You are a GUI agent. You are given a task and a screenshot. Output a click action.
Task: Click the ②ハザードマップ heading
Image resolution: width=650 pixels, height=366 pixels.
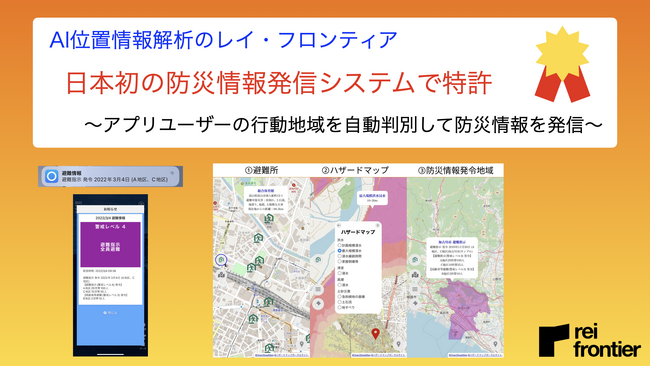(x=355, y=170)
